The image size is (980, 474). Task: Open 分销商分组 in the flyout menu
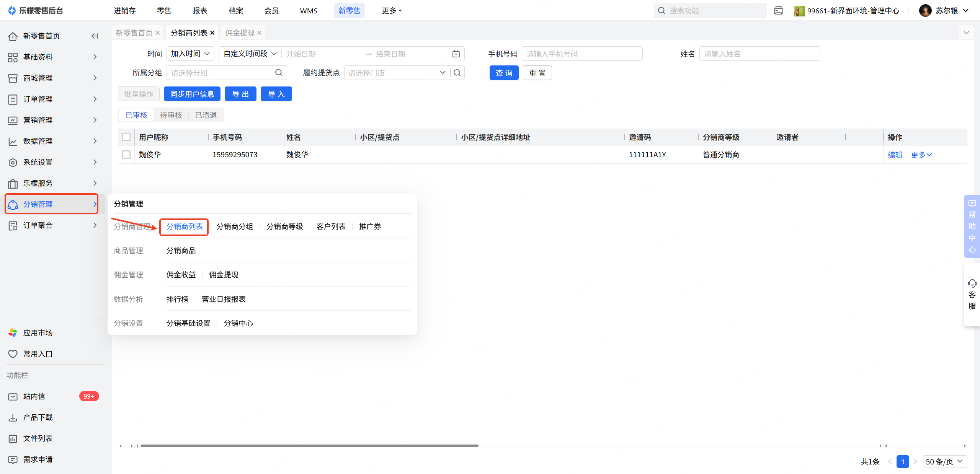click(235, 226)
